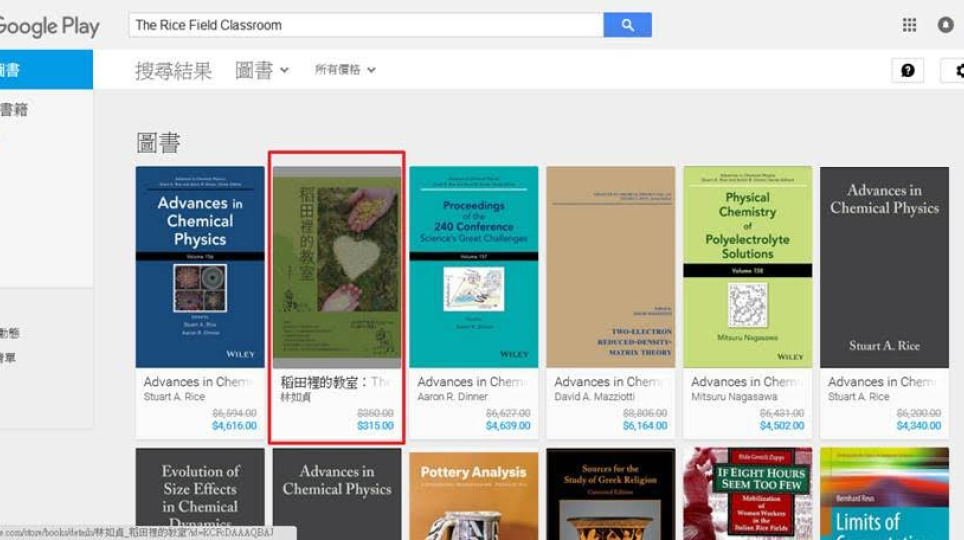
Task: Open the Google apps grid icon
Action: pos(909,25)
